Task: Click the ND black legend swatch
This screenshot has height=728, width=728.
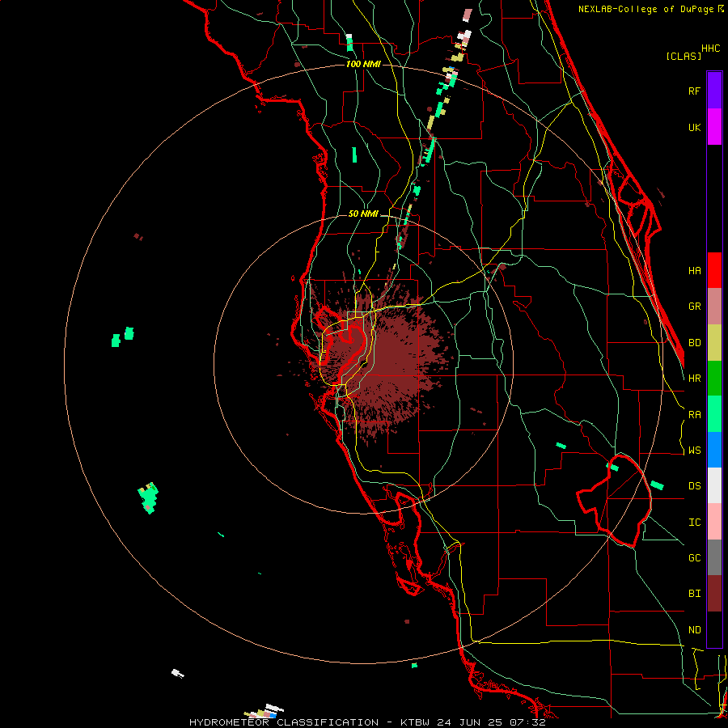Action: click(714, 629)
